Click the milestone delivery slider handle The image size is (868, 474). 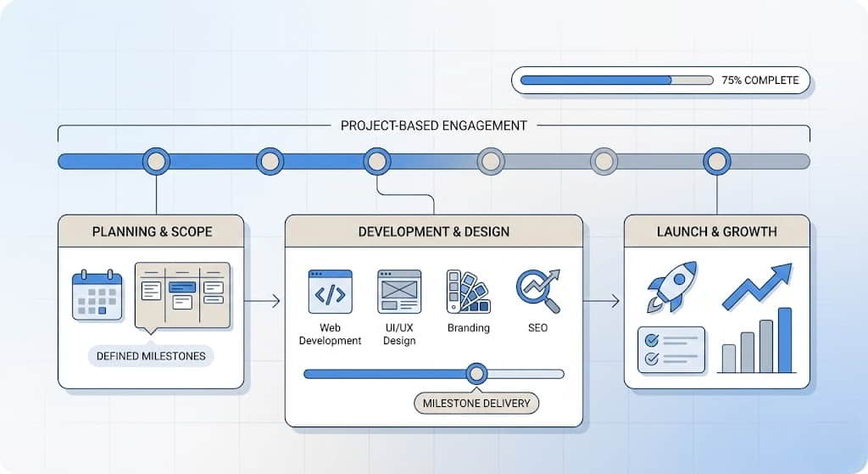[x=477, y=374]
